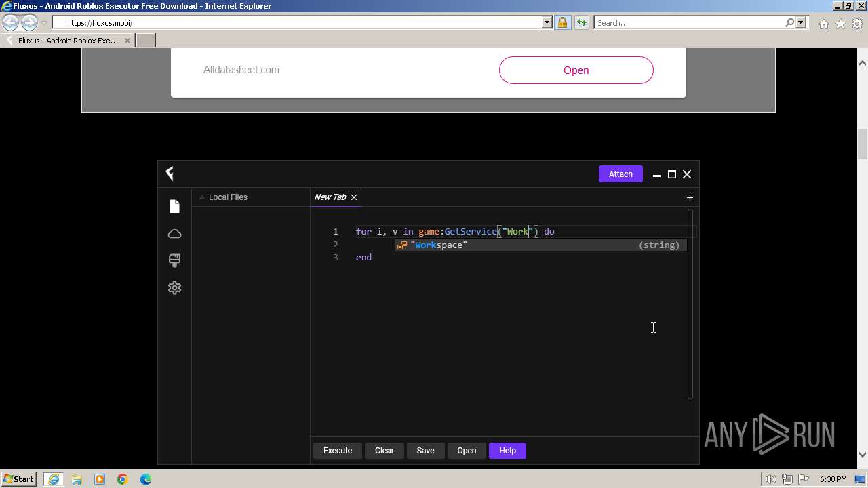Open Edge from the taskbar
The width and height of the screenshot is (868, 488).
(146, 479)
